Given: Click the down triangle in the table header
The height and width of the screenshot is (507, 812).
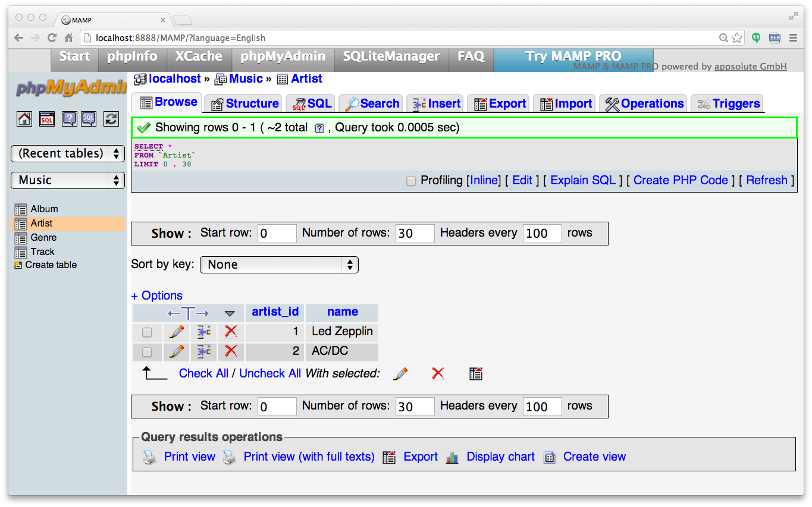Looking at the screenshot, I should click(x=230, y=313).
